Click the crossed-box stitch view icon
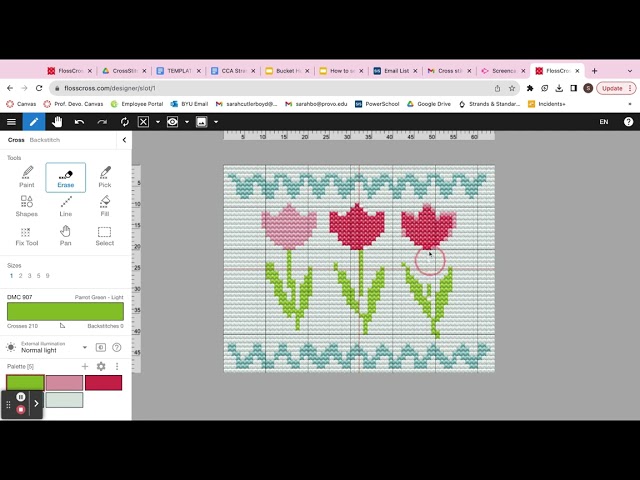 (143, 122)
